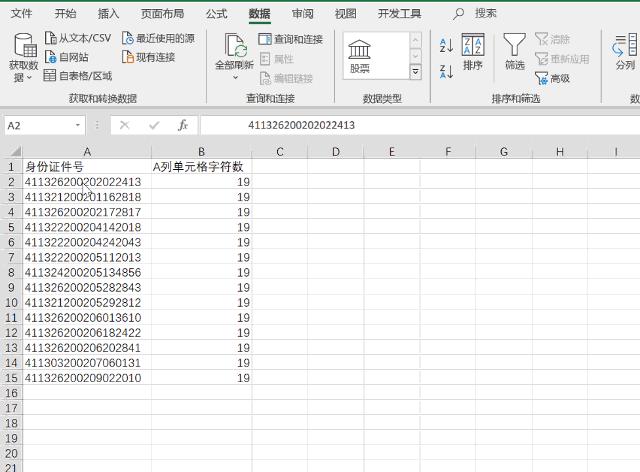Select column C header

pyautogui.click(x=280, y=152)
